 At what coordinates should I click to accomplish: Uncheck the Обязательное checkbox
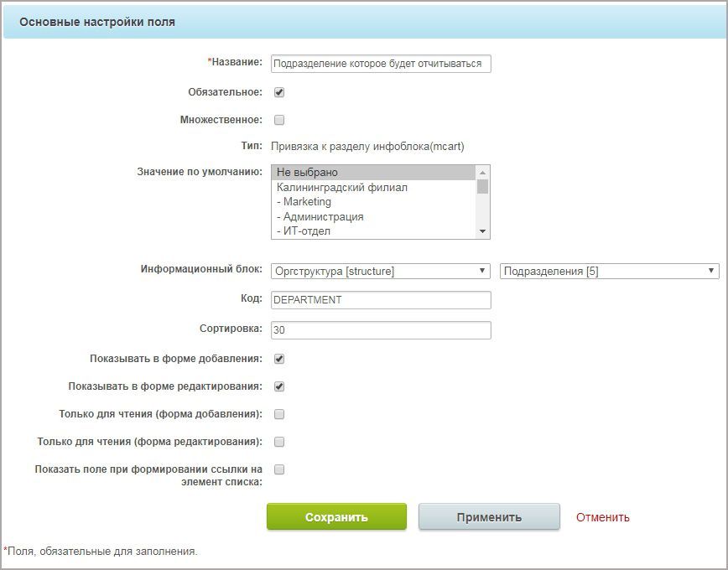tap(279, 92)
